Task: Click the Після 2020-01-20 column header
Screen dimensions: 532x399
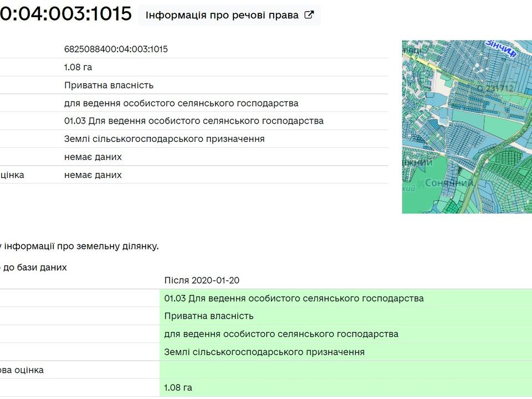Action: tap(202, 280)
